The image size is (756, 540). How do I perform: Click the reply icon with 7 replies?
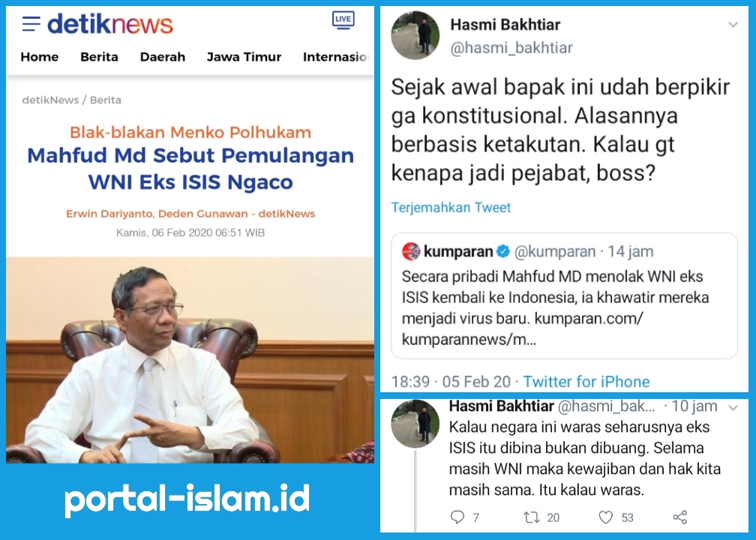point(457,517)
